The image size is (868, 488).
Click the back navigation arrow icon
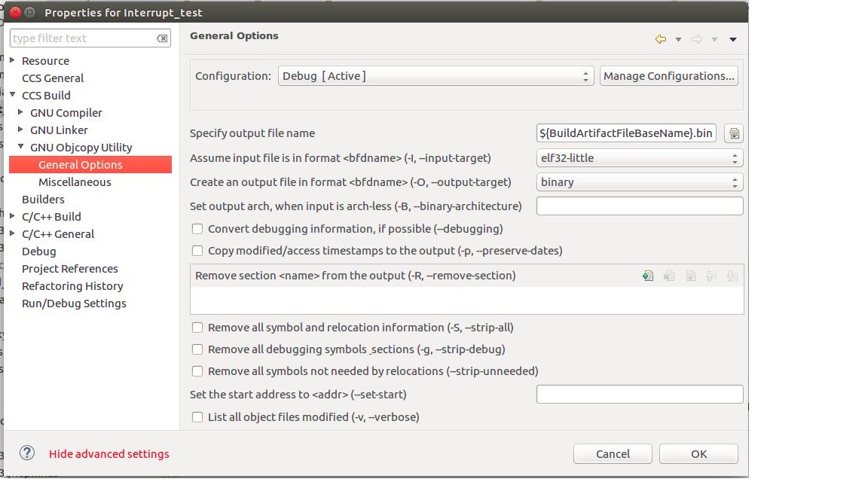coord(660,39)
